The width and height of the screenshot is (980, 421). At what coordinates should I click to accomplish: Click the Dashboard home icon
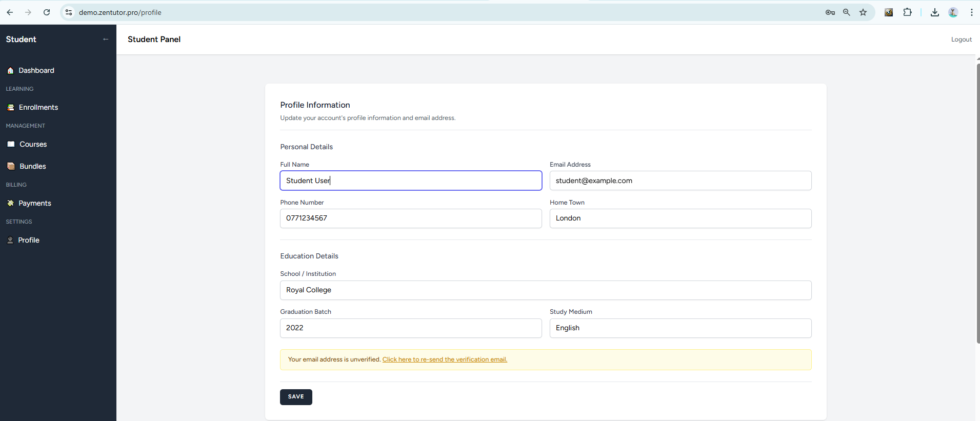[10, 71]
